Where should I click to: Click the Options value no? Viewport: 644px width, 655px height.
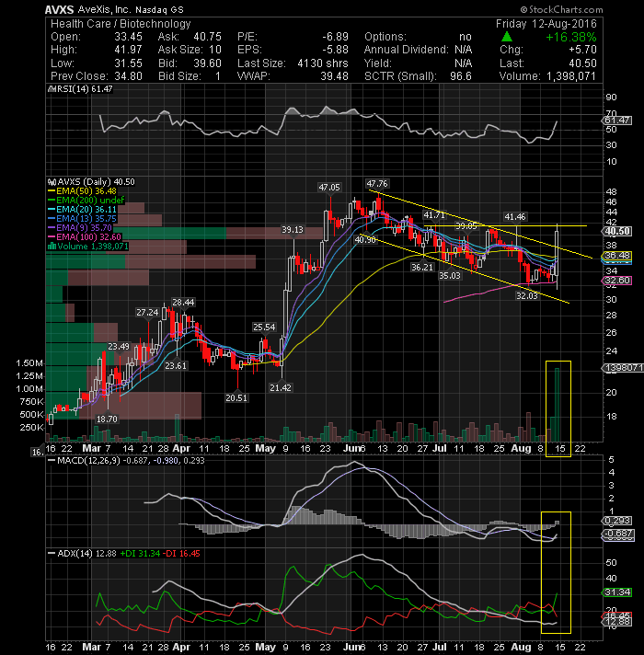pos(465,37)
